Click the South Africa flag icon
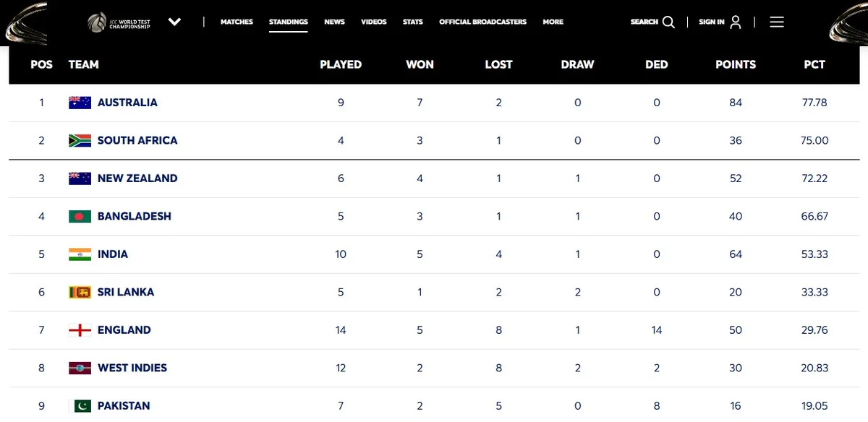This screenshot has height=422, width=868. [x=80, y=140]
